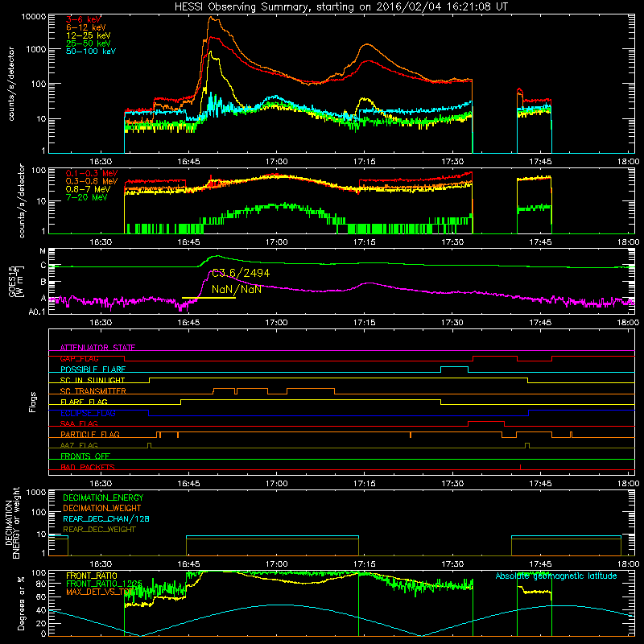This screenshot has width=644, height=644.
Task: Select the 12-25 keV legend label
Action: (89, 35)
